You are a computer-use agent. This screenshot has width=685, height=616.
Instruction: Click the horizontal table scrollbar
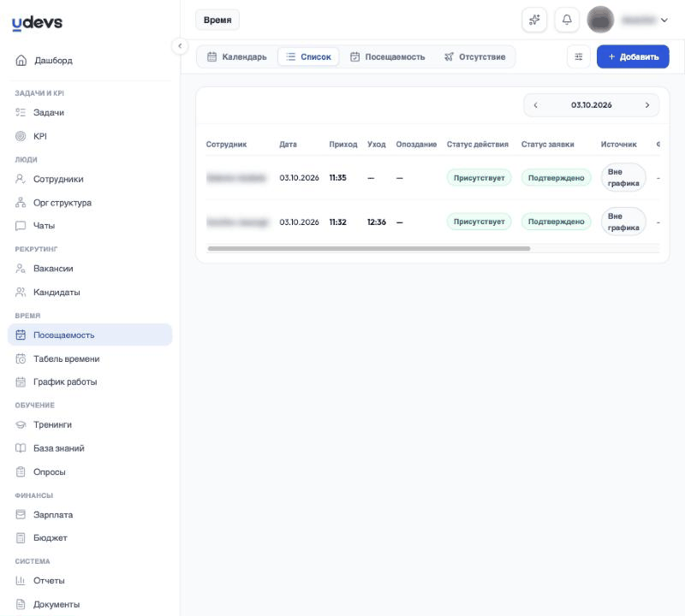coord(369,248)
